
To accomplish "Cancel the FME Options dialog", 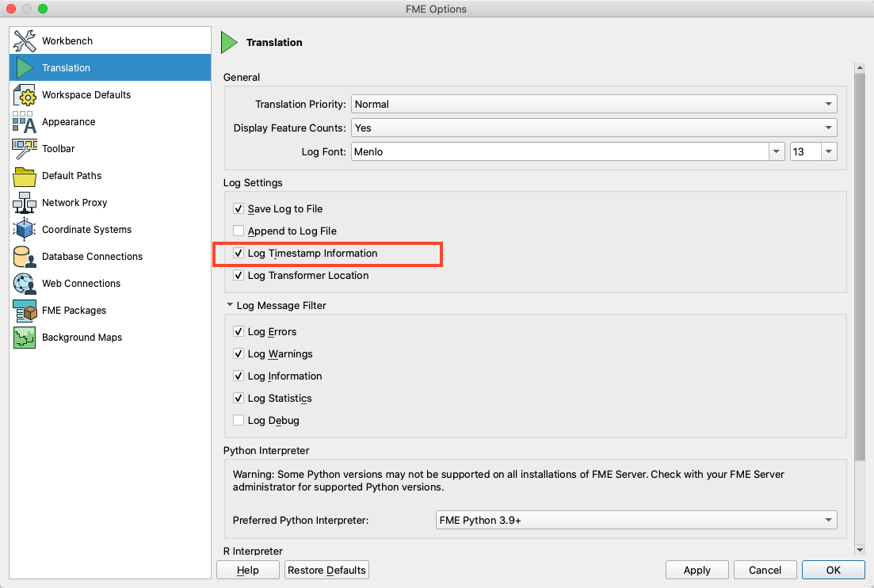I will click(x=765, y=570).
